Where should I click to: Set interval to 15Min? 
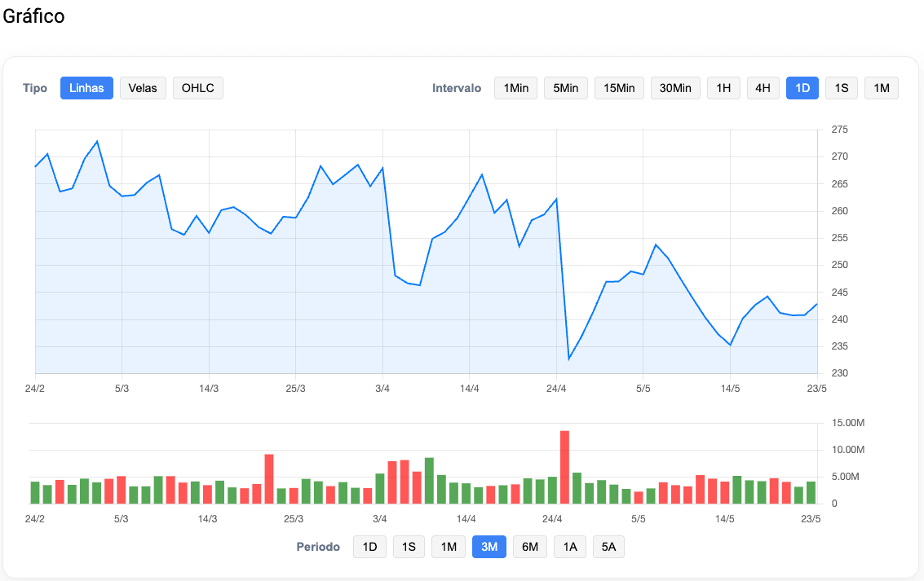click(619, 88)
